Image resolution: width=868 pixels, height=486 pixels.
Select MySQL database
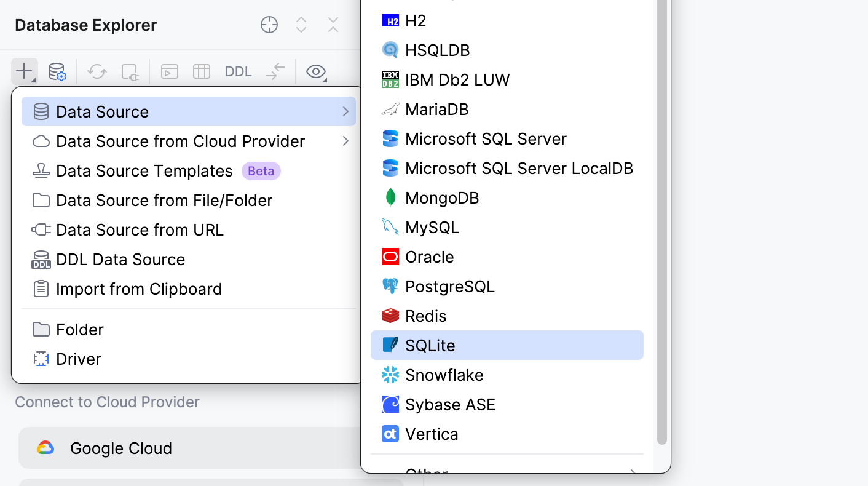507,227
